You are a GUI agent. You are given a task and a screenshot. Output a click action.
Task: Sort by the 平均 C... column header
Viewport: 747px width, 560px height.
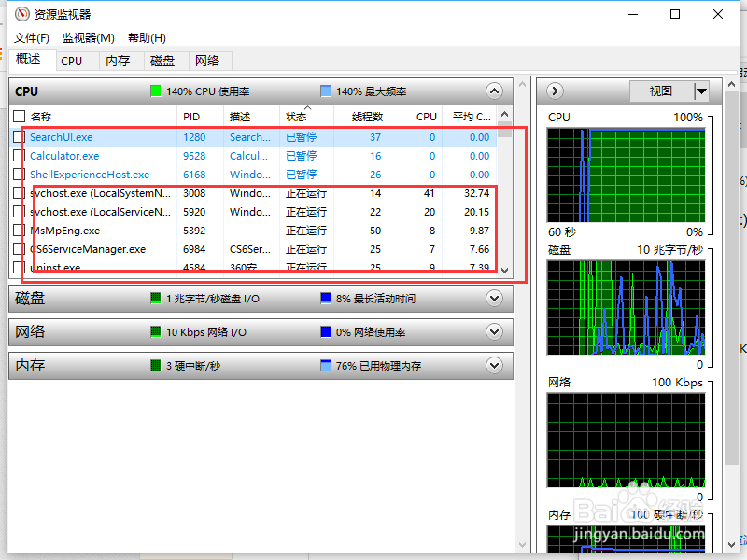[x=470, y=117]
